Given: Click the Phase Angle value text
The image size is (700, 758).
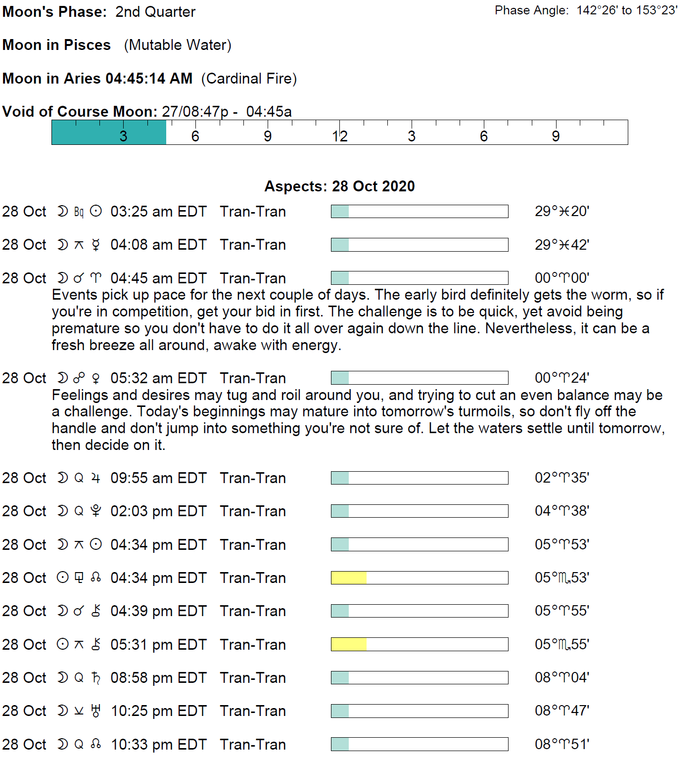Looking at the screenshot, I should pyautogui.click(x=626, y=10).
